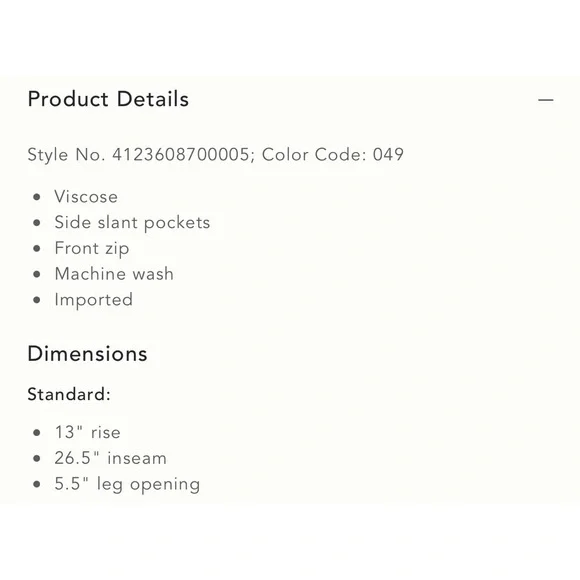The height and width of the screenshot is (580, 580).
Task: Click the 5.5" leg opening measurement
Action: (127, 484)
